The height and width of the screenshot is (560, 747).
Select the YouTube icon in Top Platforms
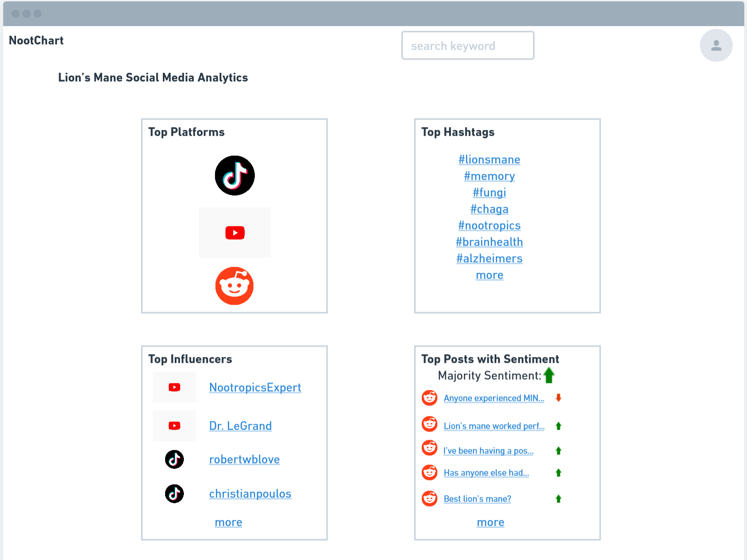tap(235, 233)
